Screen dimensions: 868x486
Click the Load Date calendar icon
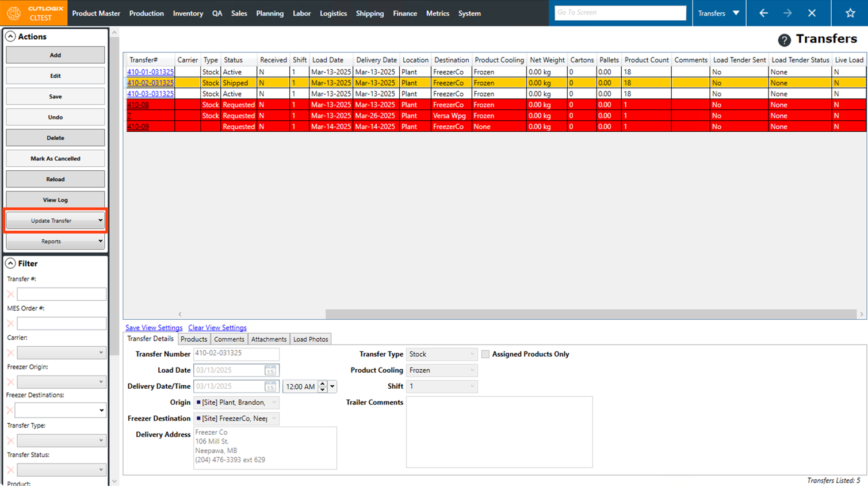pyautogui.click(x=270, y=370)
